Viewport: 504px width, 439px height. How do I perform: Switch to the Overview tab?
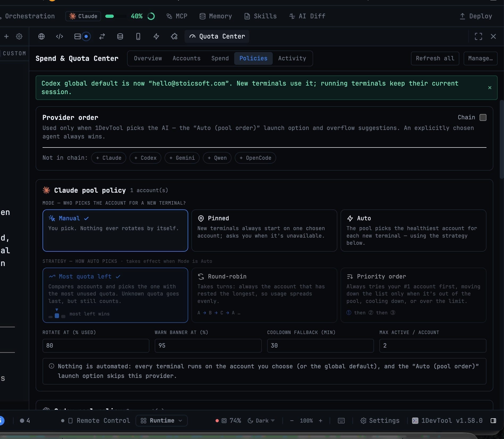[148, 58]
